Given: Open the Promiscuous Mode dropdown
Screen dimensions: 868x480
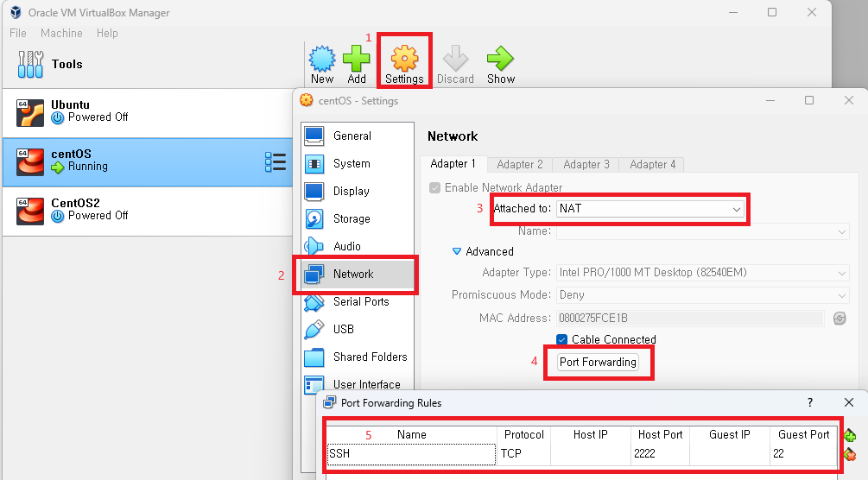Looking at the screenshot, I should pos(702,295).
